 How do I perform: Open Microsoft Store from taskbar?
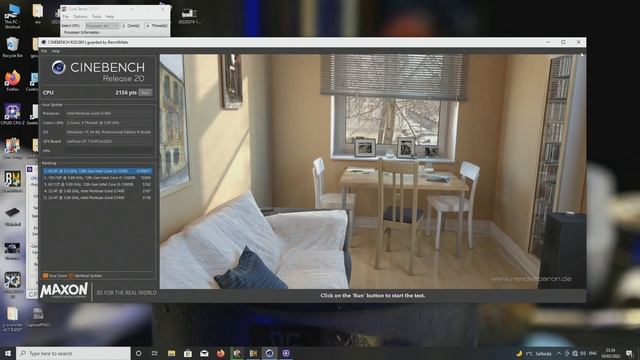click(188, 353)
